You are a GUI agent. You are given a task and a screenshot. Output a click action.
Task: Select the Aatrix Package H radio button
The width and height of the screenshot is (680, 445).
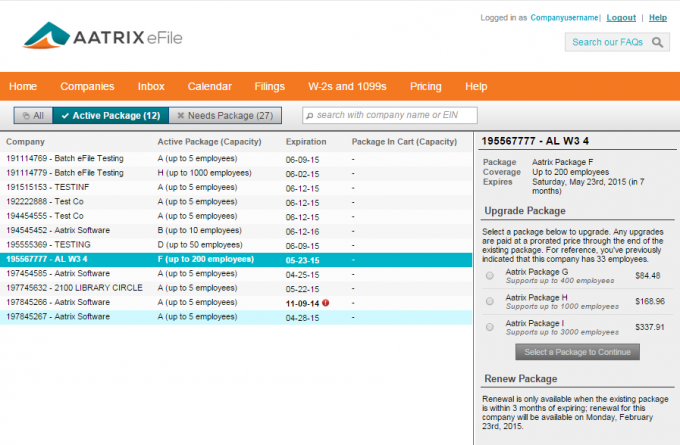point(490,301)
